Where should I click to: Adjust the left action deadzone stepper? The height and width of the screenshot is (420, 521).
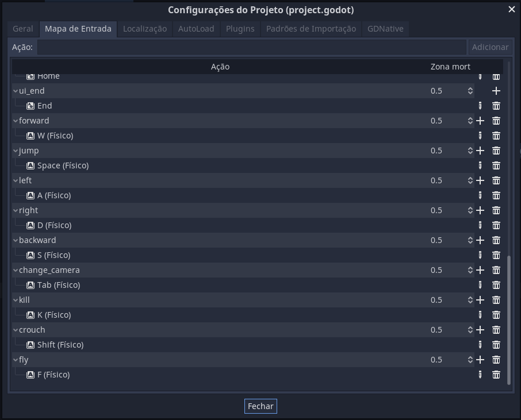[470, 180]
